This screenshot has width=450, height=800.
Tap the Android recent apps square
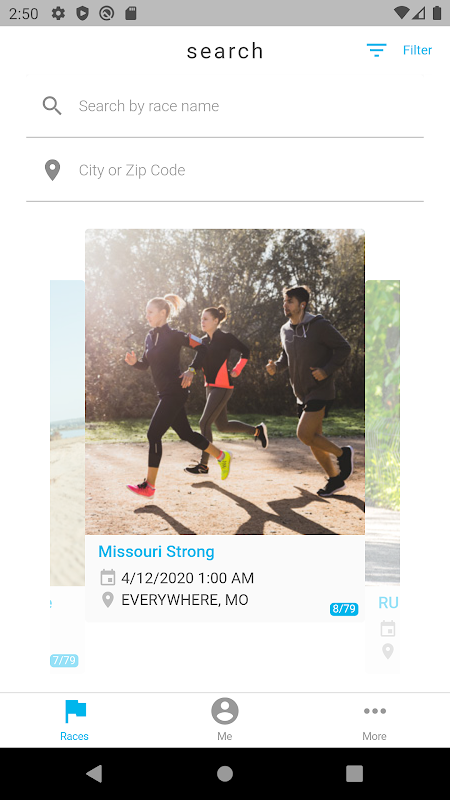coord(355,773)
